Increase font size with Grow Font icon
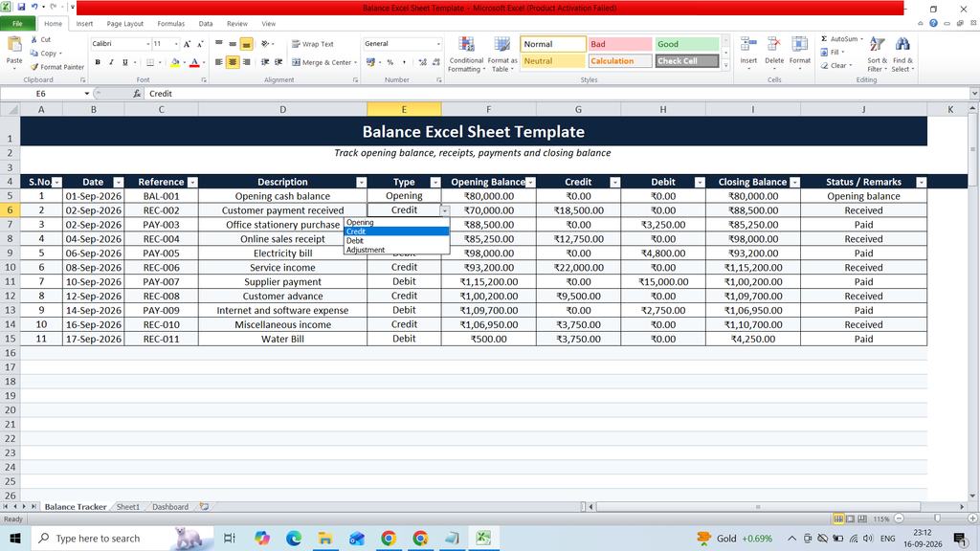The width and height of the screenshot is (980, 551). (187, 44)
